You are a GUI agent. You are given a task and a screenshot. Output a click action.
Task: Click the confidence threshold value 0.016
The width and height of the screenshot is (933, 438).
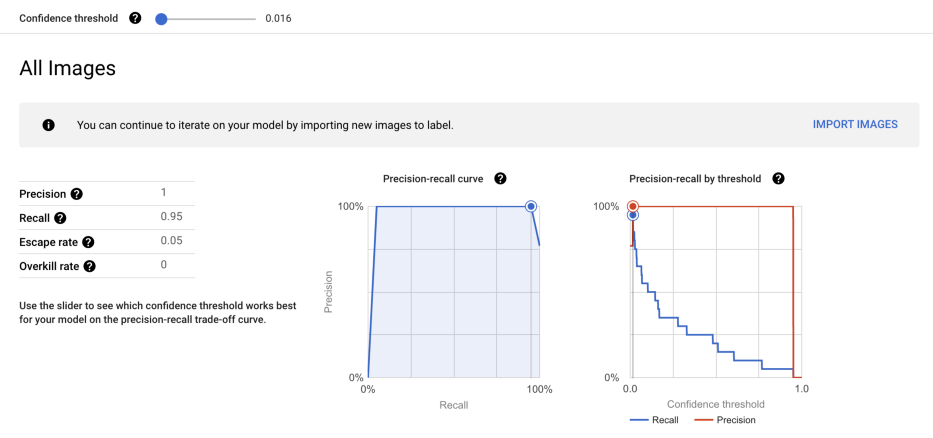pyautogui.click(x=279, y=19)
